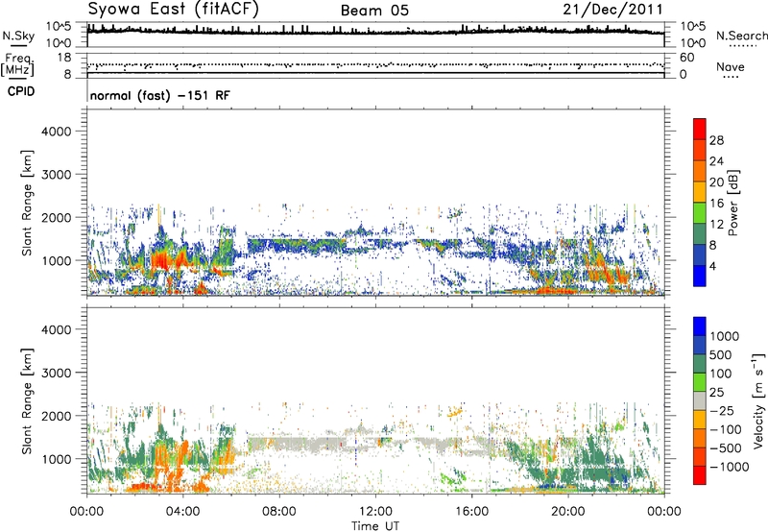
Task: Select 'normal (fast) -151 RF' text
Action: [160, 95]
